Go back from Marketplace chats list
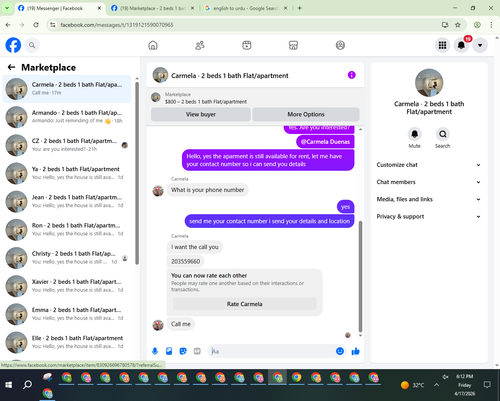 (11, 67)
